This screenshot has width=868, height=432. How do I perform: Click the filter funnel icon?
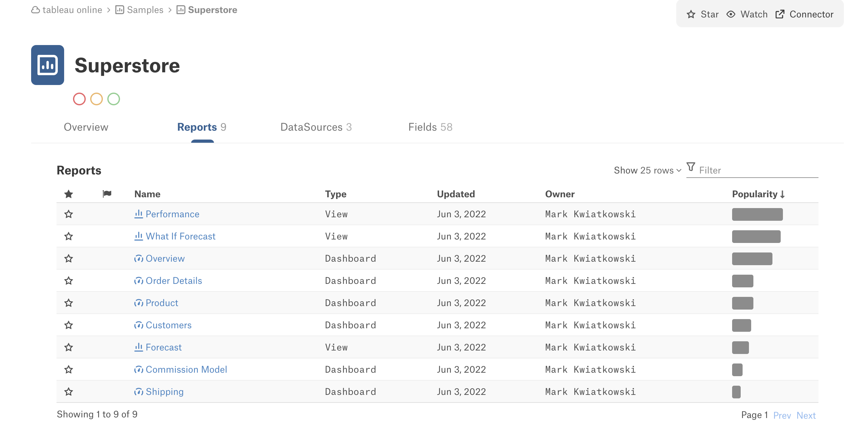(691, 167)
